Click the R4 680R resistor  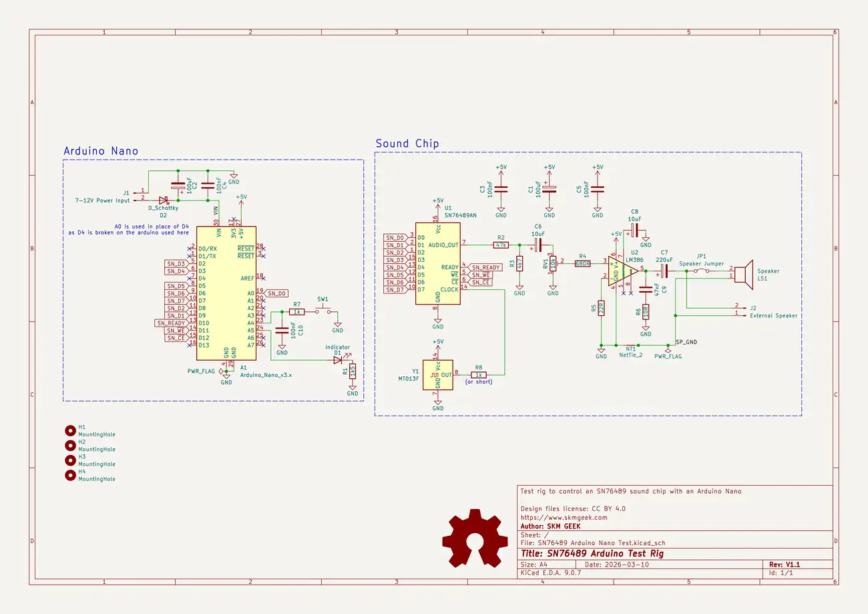[583, 263]
